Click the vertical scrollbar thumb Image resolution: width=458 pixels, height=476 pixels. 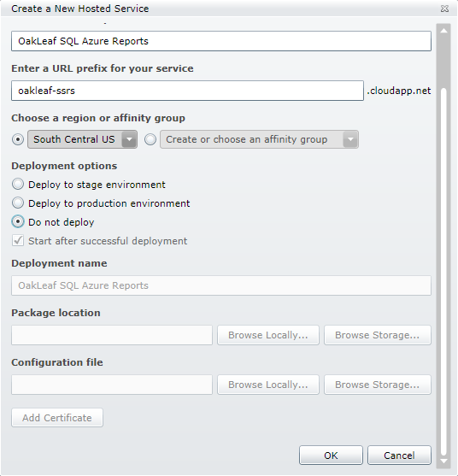[443, 272]
